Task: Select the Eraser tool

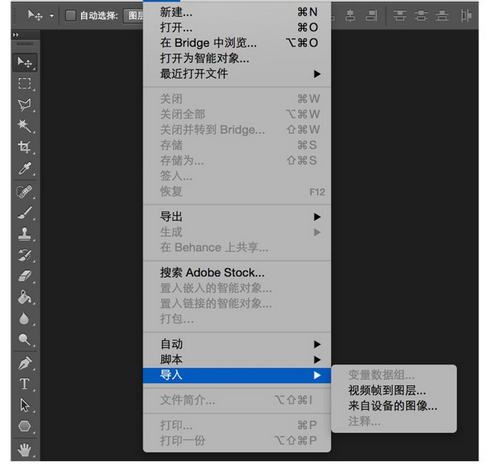Action: point(25,276)
